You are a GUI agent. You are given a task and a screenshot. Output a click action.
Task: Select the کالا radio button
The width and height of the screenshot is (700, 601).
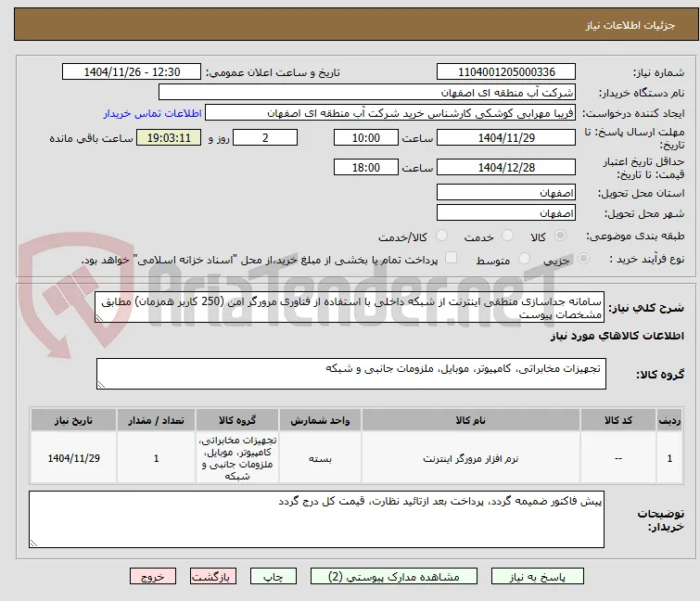[x=560, y=236]
